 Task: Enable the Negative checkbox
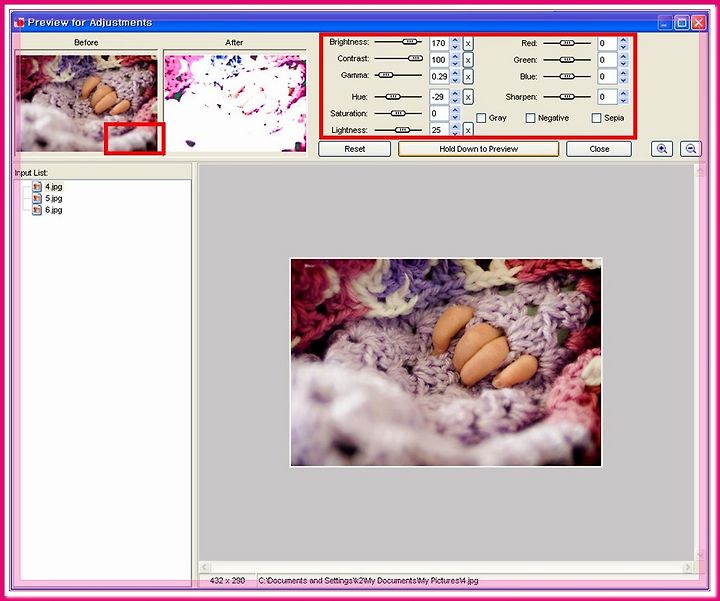530,118
